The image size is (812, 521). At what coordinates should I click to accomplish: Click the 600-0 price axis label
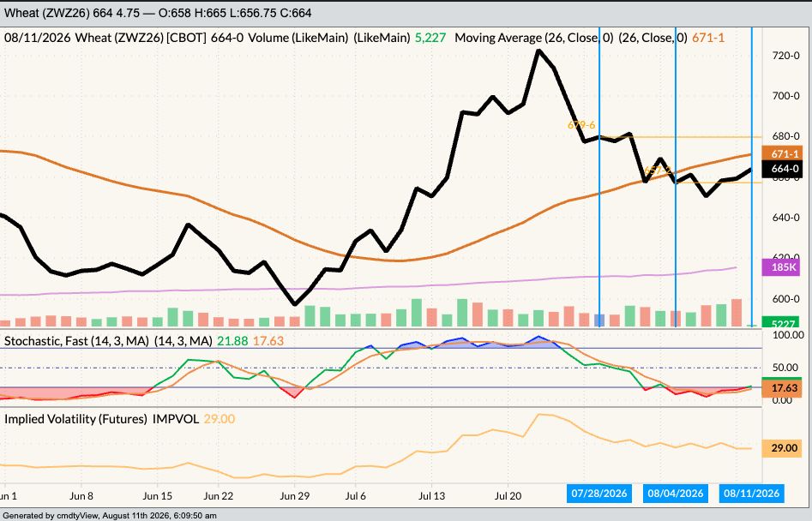(x=786, y=298)
